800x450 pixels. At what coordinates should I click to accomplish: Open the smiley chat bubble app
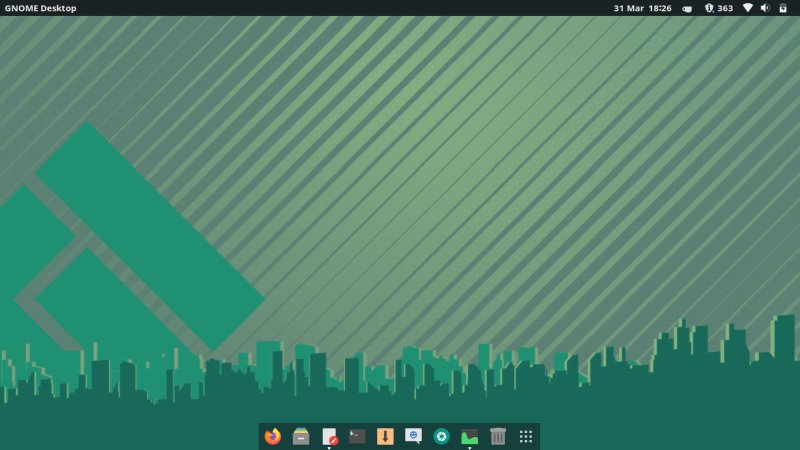pyautogui.click(x=413, y=436)
